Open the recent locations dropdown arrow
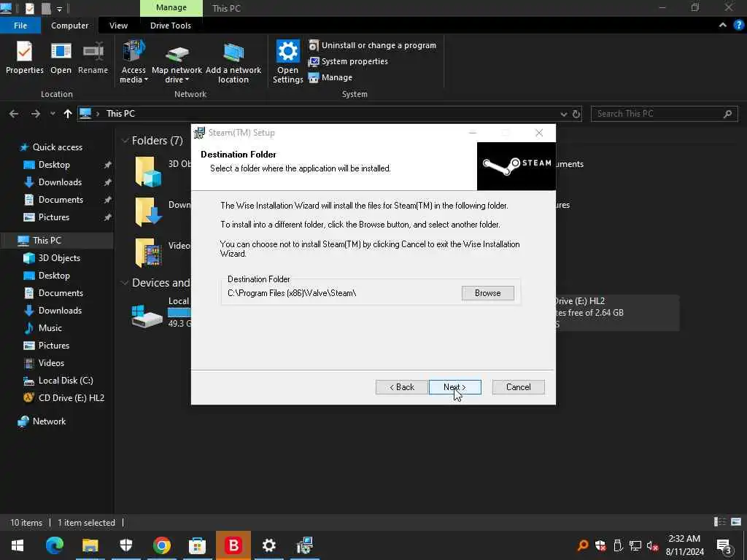Image resolution: width=747 pixels, height=560 pixels. [x=53, y=114]
